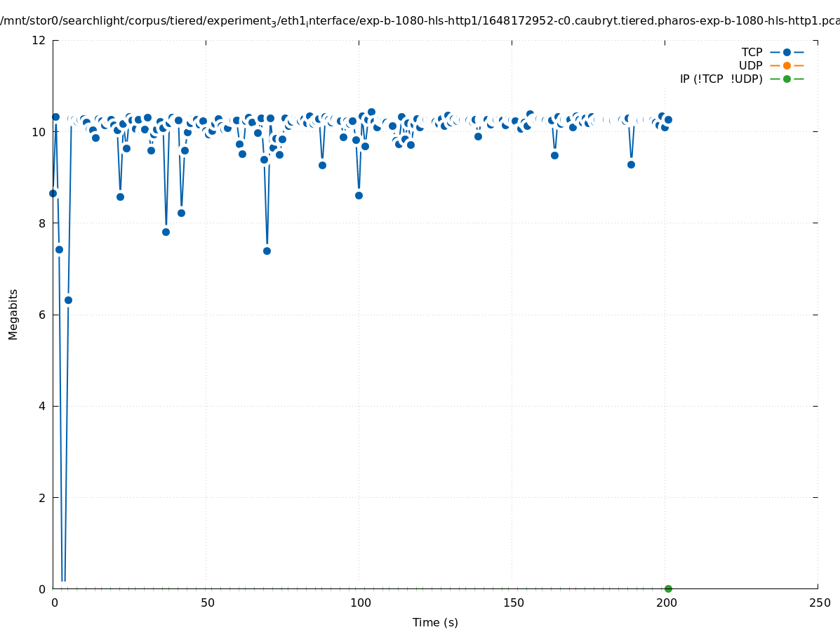Click the 8 tick label on the y-axis
The height and width of the screenshot is (632, 840).
[42, 223]
